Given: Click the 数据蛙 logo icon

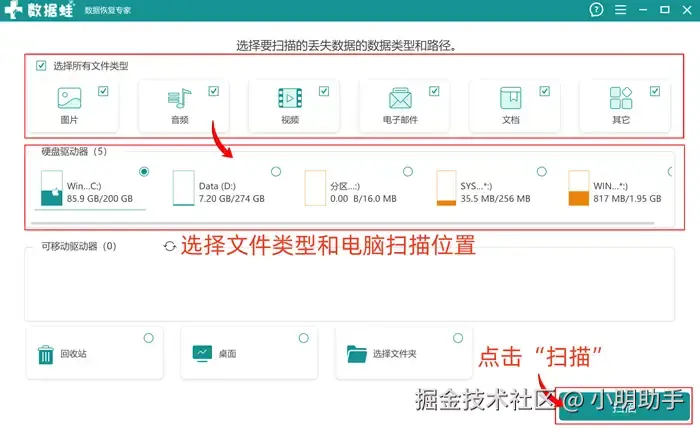Looking at the screenshot, I should point(12,9).
